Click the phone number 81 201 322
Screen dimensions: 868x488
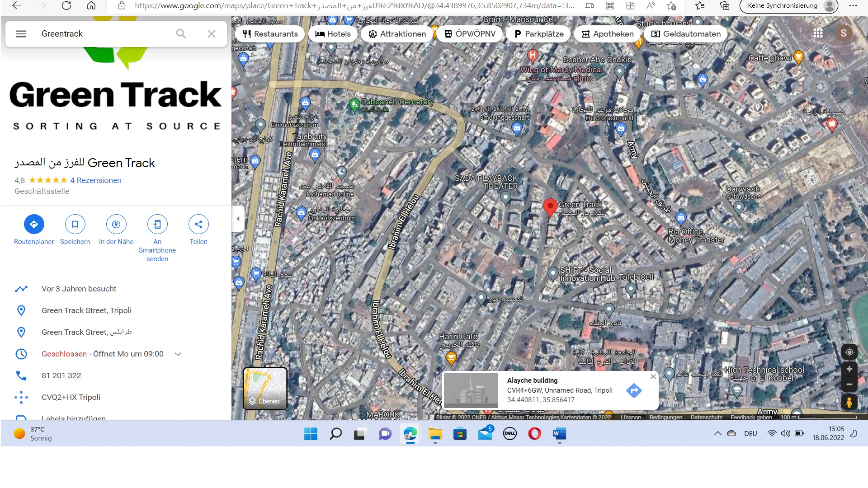coord(61,375)
